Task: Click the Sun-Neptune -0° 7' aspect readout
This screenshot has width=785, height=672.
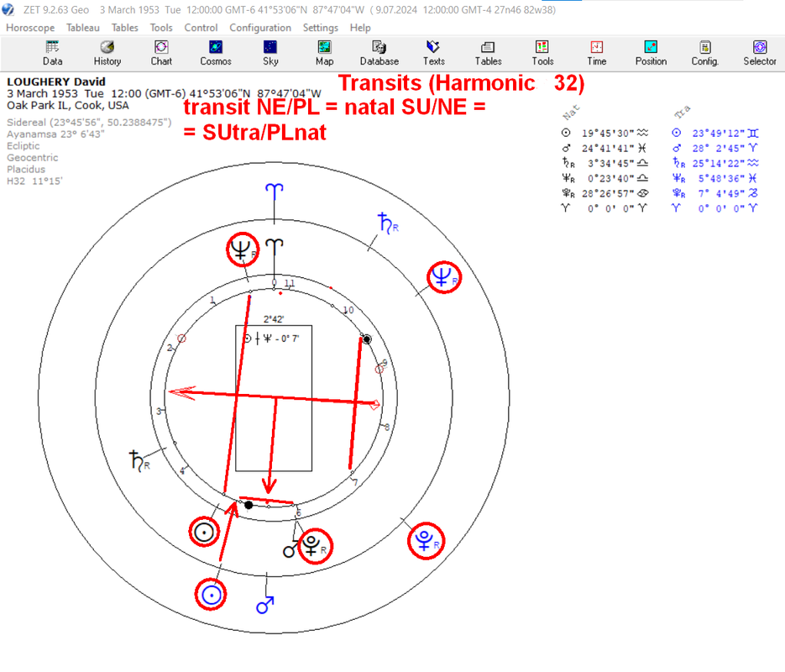Action: pos(271,339)
